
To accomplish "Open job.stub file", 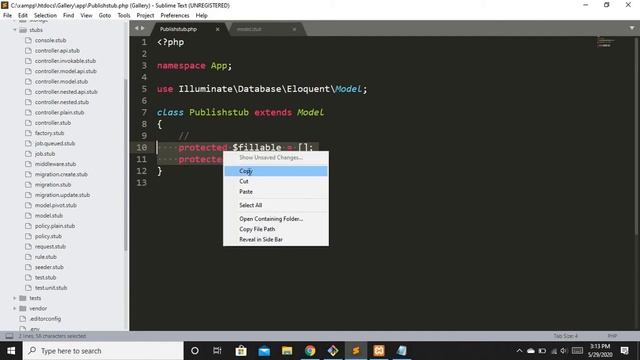I will [x=45, y=153].
